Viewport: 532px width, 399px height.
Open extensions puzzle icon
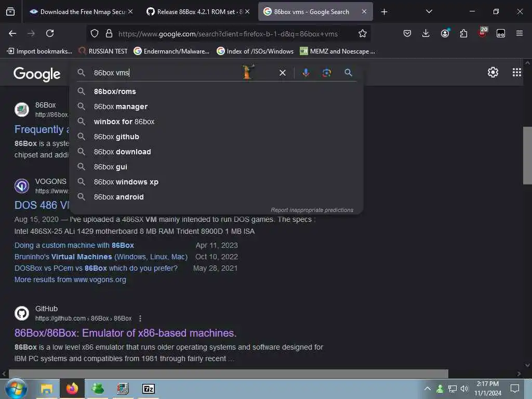click(463, 33)
